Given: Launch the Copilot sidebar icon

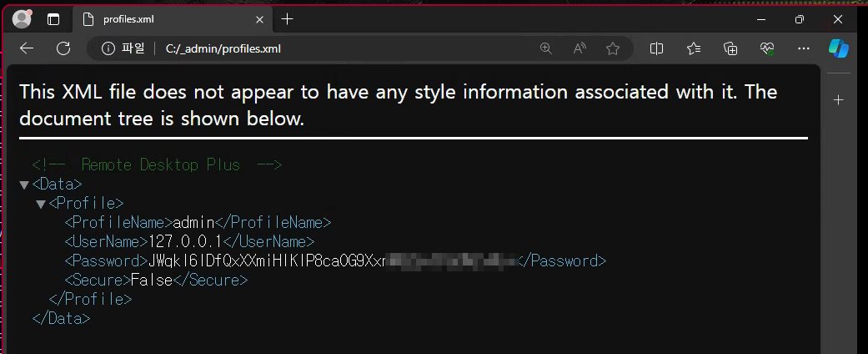Looking at the screenshot, I should [839, 48].
